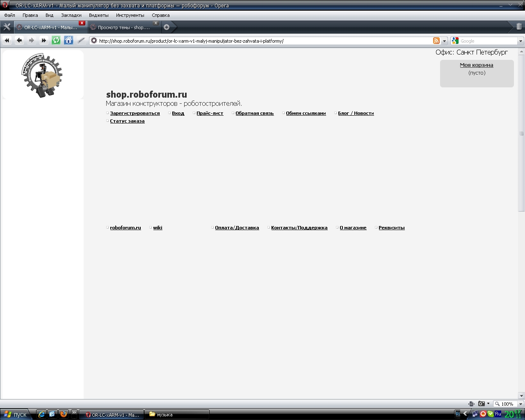The width and height of the screenshot is (525, 420).
Task: Open the Обратная связь link
Action: tap(255, 113)
